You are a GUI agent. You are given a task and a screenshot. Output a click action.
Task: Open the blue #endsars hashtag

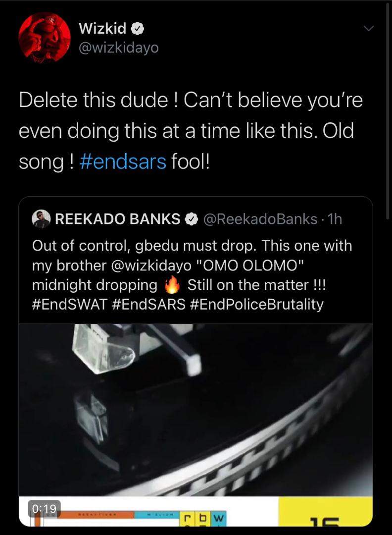[123, 162]
